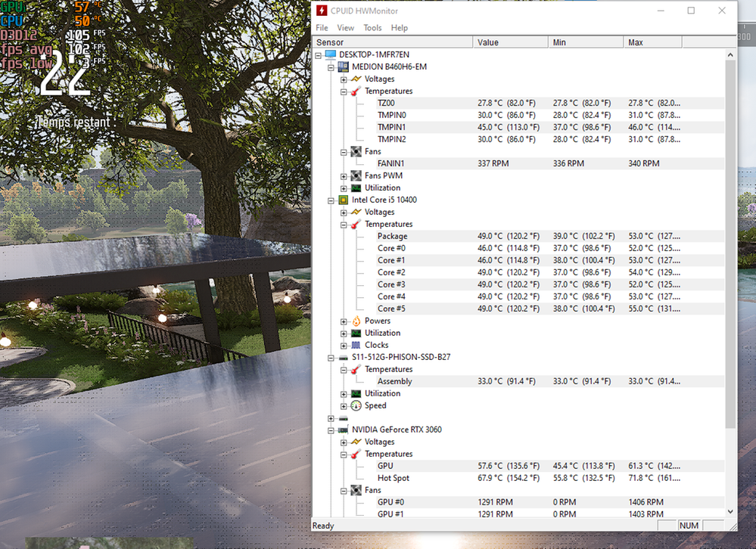This screenshot has height=549, width=756.
Task: Click the Value column header
Action: (x=509, y=42)
